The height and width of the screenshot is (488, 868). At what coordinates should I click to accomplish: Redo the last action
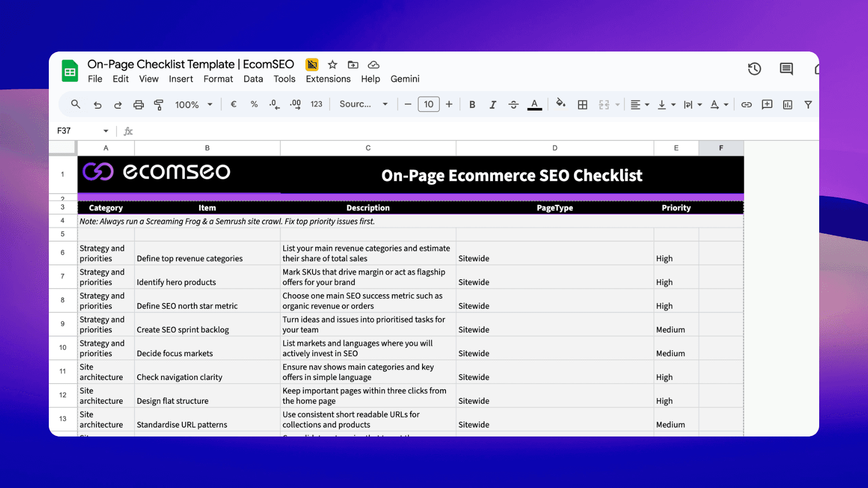[118, 105]
